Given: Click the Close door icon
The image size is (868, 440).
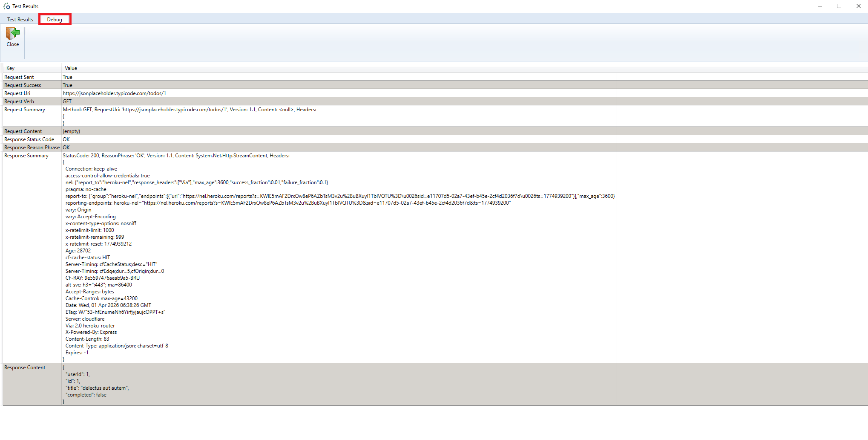Looking at the screenshot, I should click(x=13, y=34).
